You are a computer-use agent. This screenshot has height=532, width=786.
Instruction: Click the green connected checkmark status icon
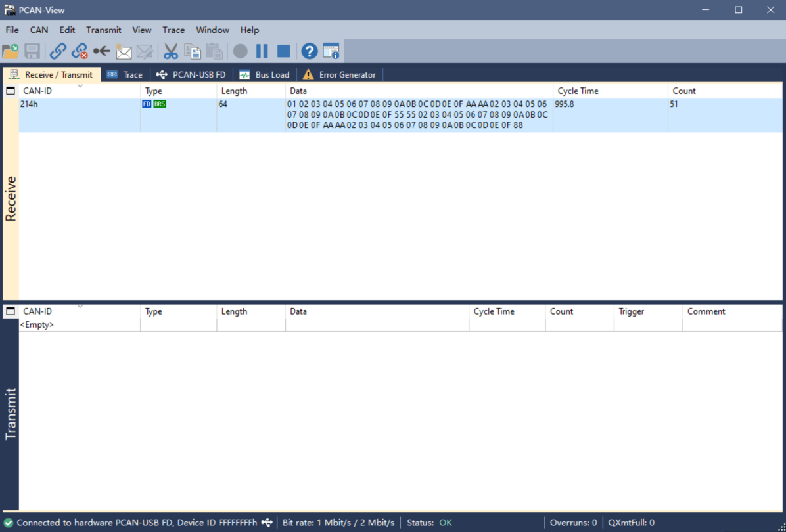click(8, 523)
